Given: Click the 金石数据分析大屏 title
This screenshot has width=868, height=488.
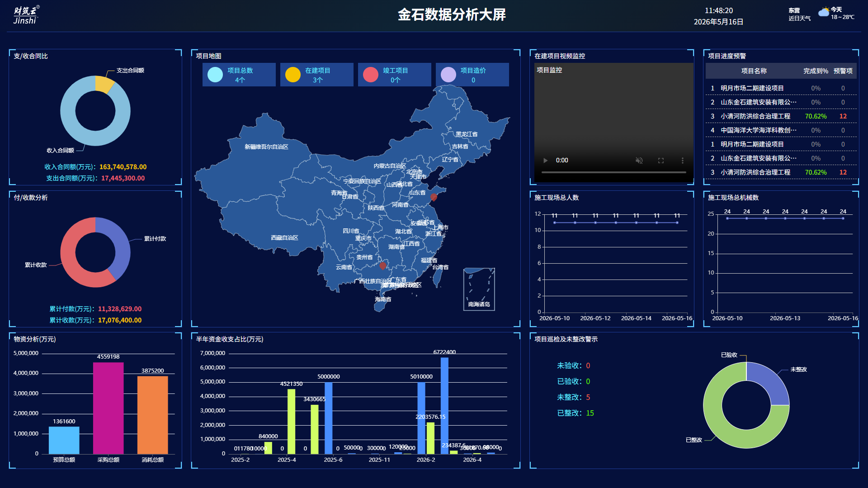Looking at the screenshot, I should [x=452, y=14].
